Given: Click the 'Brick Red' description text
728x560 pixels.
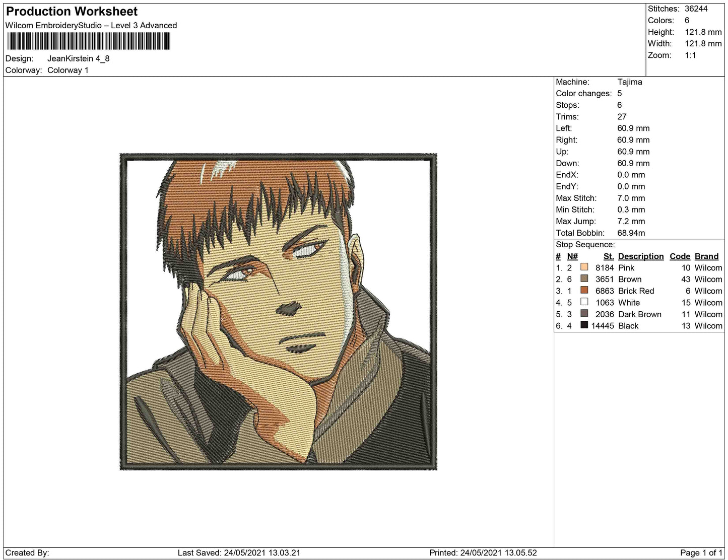Looking at the screenshot, I should point(636,291).
